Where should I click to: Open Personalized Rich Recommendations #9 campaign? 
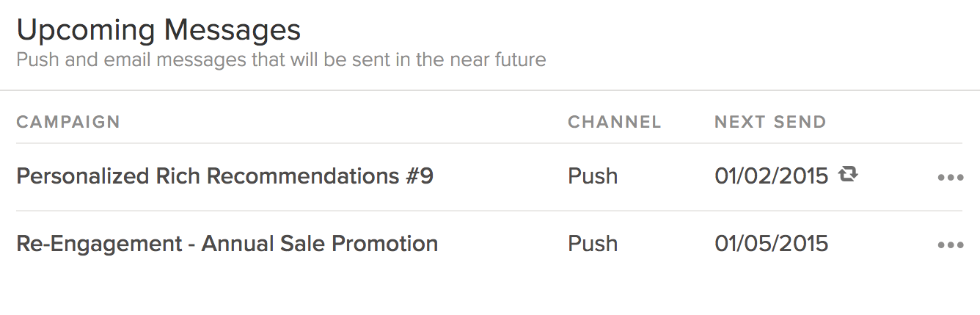pyautogui.click(x=224, y=177)
